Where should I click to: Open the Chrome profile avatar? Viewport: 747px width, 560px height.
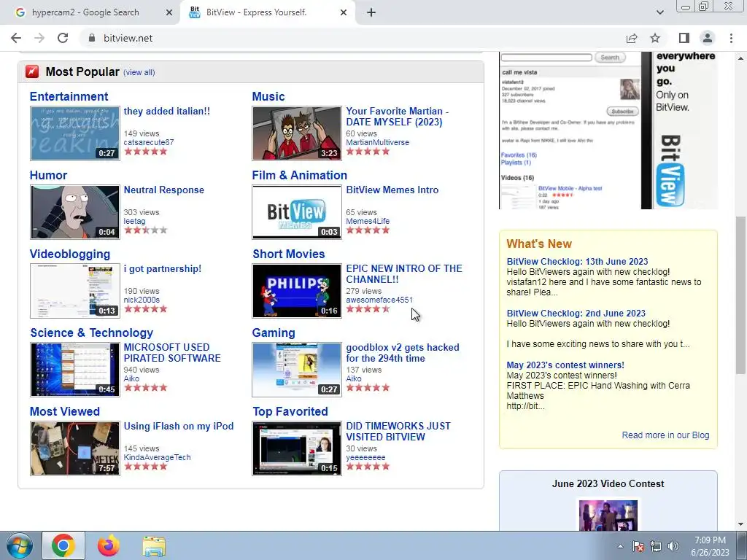click(x=708, y=38)
